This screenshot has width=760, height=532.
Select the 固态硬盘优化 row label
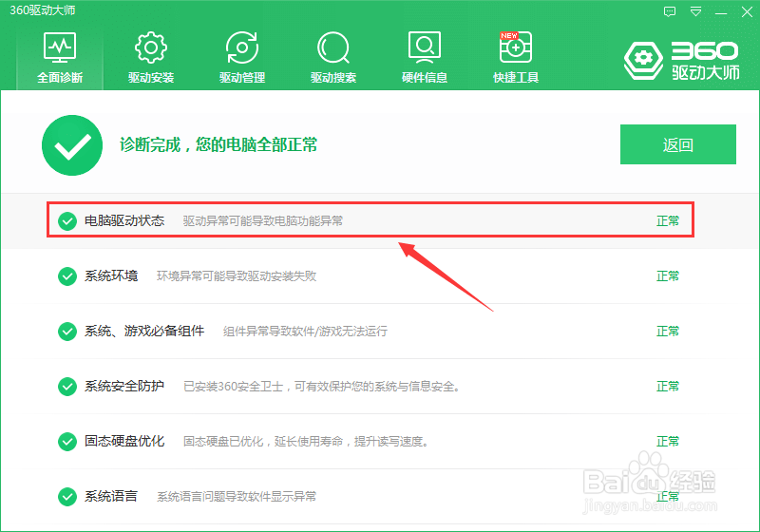coord(124,441)
